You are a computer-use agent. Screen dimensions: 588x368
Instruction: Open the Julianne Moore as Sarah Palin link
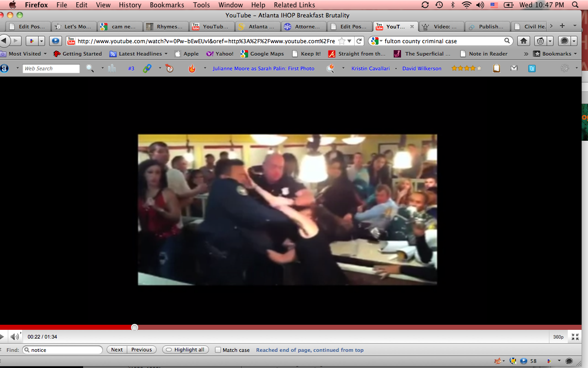click(x=263, y=69)
